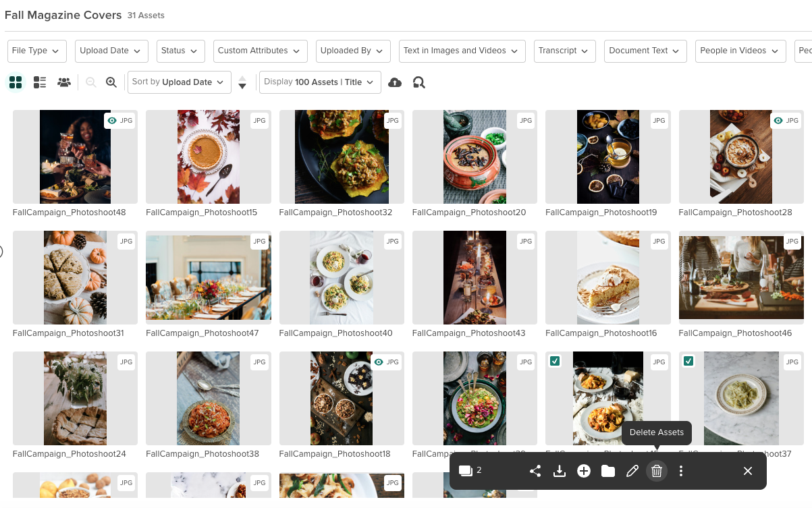Open the Uploaded By filter
The width and height of the screenshot is (812, 508).
point(353,51)
